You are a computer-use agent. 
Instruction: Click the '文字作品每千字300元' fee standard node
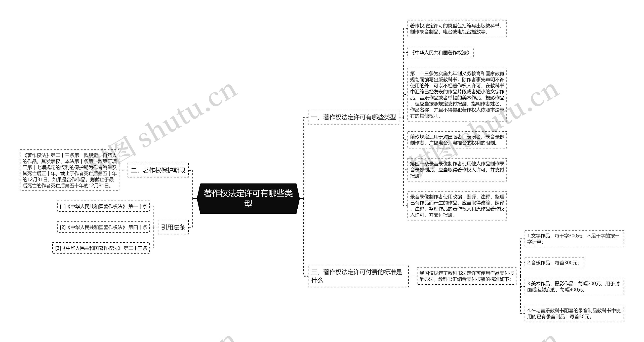563,237
